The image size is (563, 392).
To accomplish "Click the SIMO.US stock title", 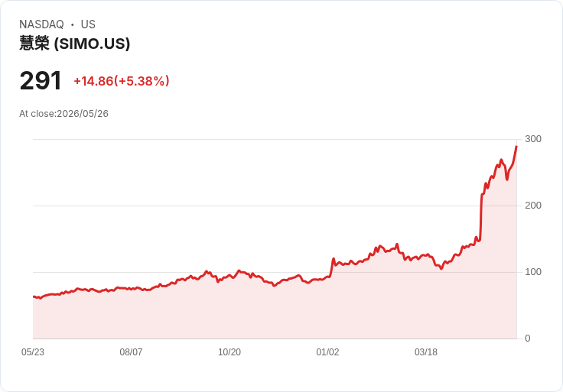I will pos(75,44).
